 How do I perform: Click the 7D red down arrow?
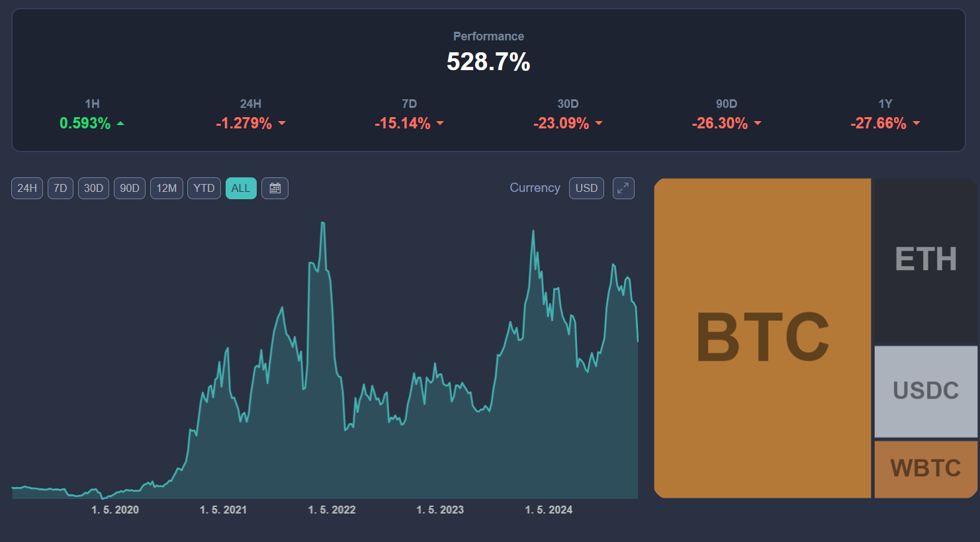coord(440,124)
